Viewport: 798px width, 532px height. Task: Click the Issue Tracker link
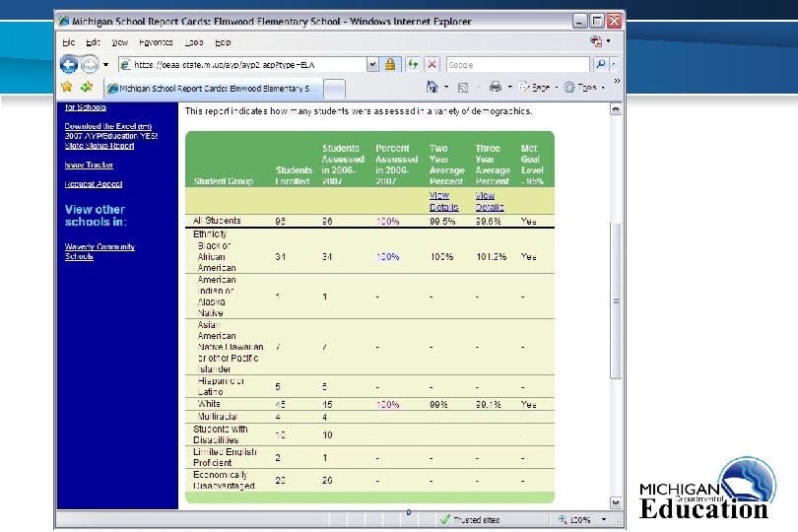(89, 165)
